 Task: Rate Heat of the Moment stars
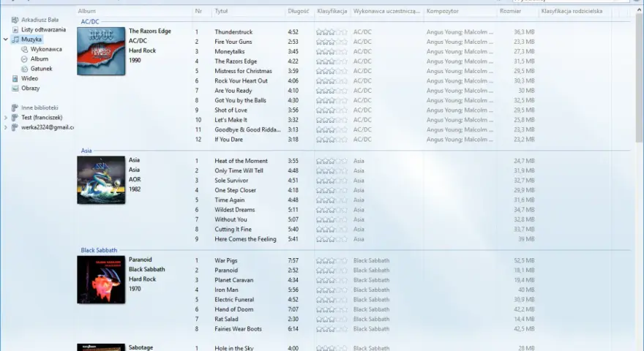coord(332,161)
